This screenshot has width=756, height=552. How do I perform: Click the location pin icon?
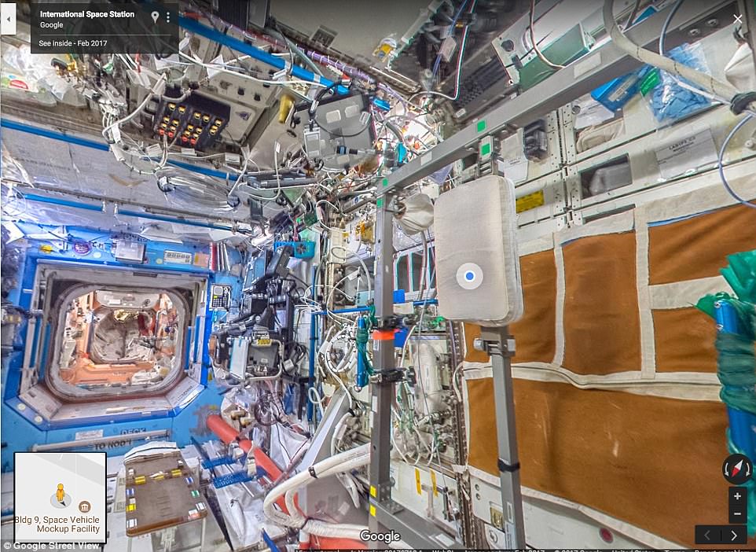(155, 17)
